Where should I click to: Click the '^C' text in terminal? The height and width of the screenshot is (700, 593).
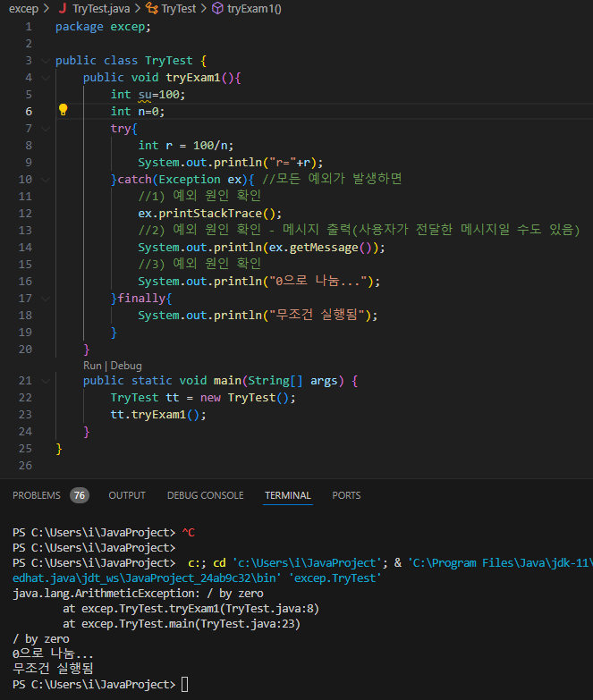189,533
